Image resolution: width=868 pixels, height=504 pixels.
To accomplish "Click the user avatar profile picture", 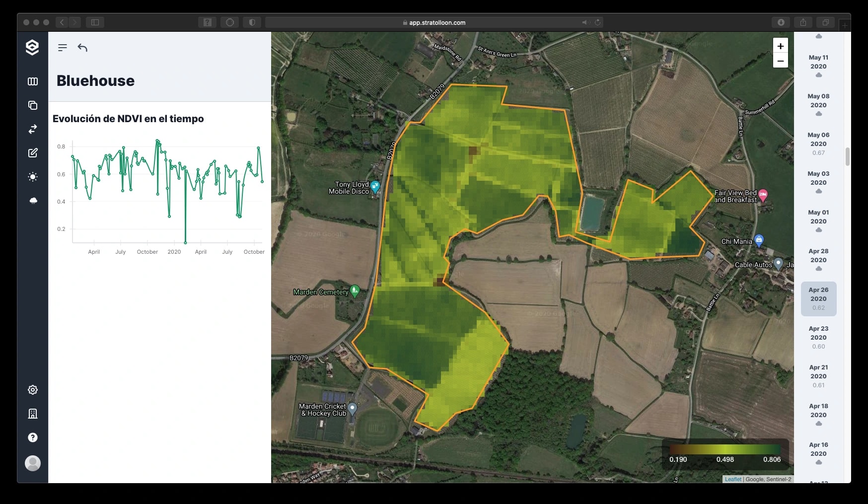I will (x=33, y=463).
